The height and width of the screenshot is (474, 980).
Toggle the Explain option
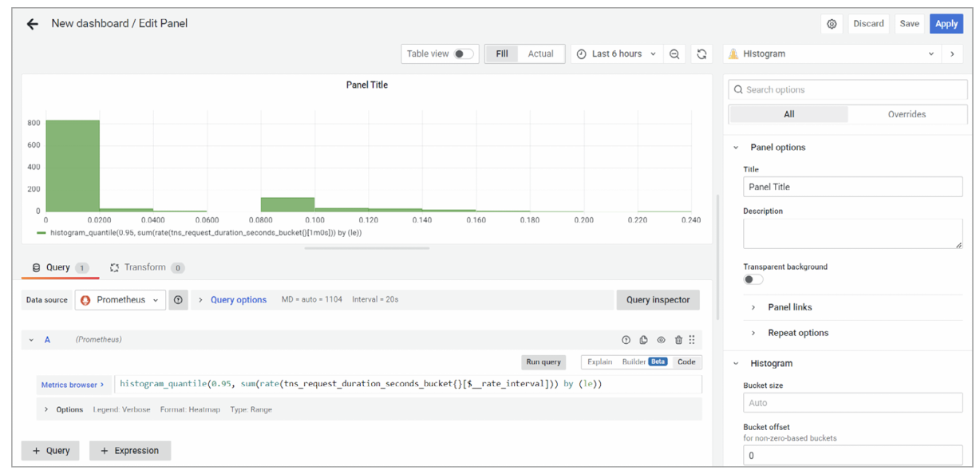[x=599, y=362]
